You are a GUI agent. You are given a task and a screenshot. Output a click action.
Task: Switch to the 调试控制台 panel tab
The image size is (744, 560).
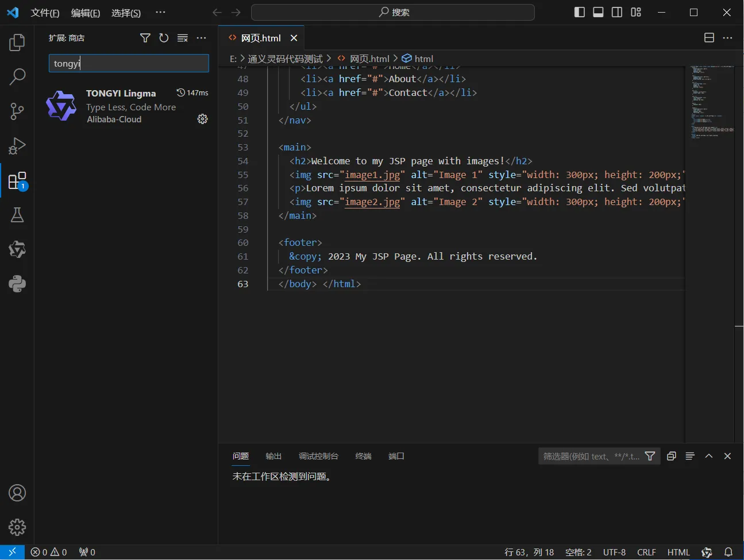click(x=318, y=456)
